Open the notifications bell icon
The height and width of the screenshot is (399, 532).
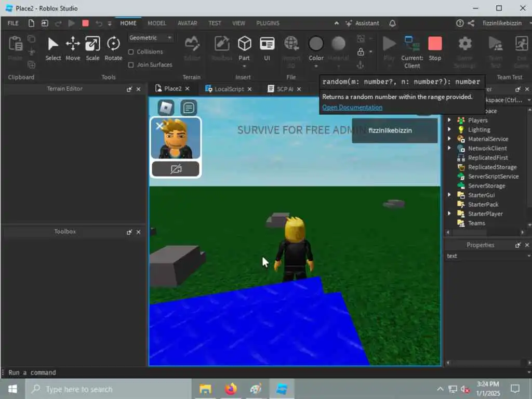392,23
